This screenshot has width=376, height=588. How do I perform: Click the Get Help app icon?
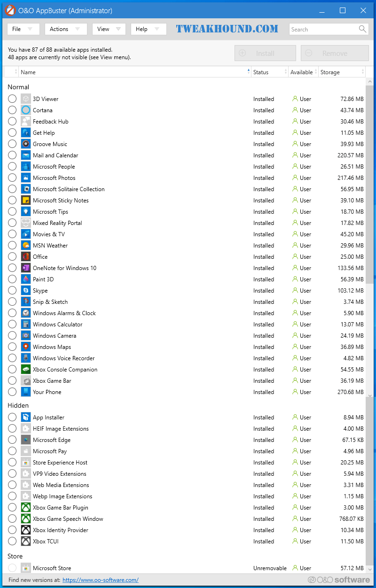click(26, 133)
